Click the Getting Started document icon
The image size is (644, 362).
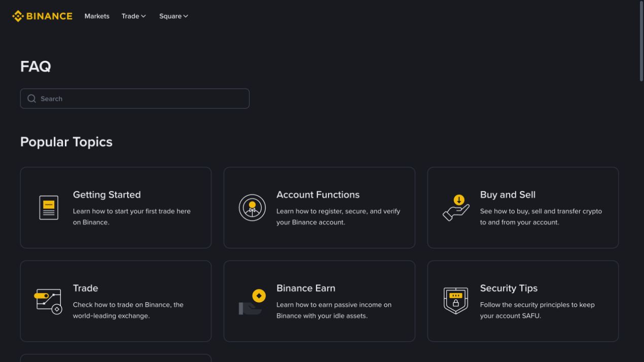coord(49,207)
